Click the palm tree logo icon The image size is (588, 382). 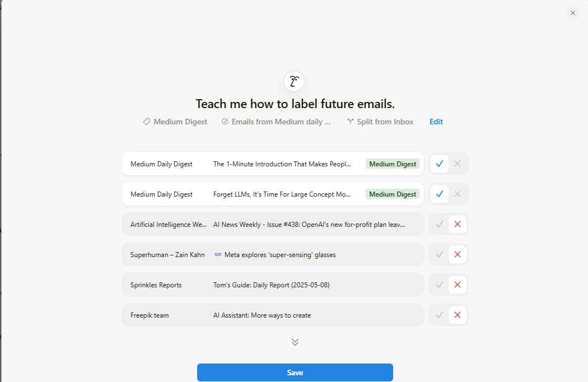[x=294, y=81]
